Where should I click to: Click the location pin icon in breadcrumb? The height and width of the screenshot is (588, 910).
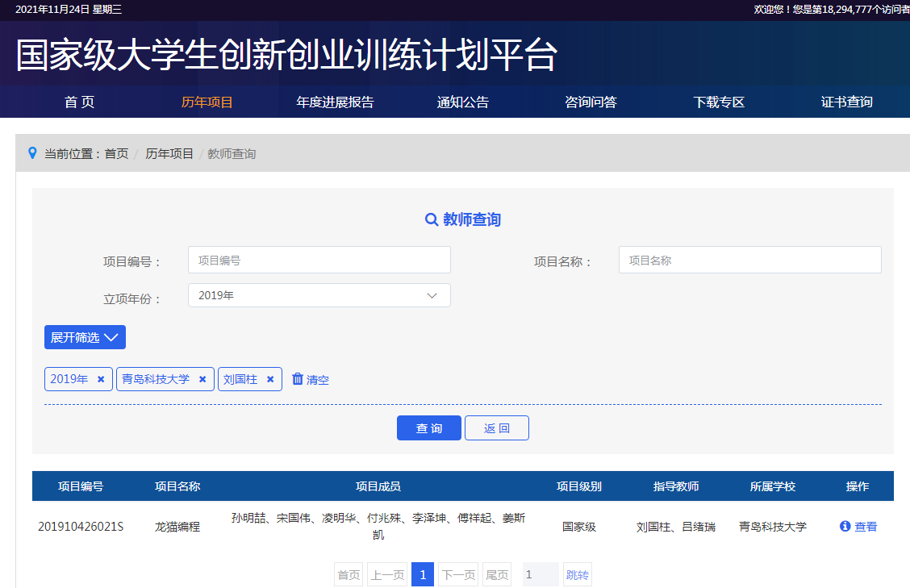click(x=32, y=153)
